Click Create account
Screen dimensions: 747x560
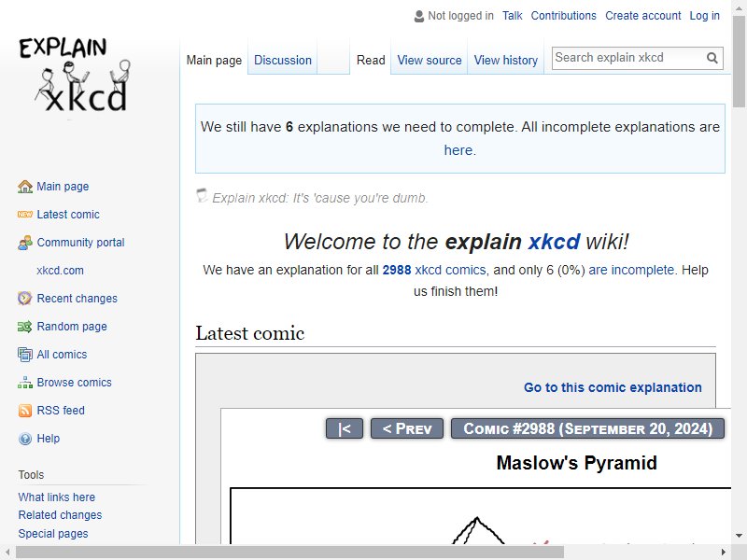click(643, 16)
